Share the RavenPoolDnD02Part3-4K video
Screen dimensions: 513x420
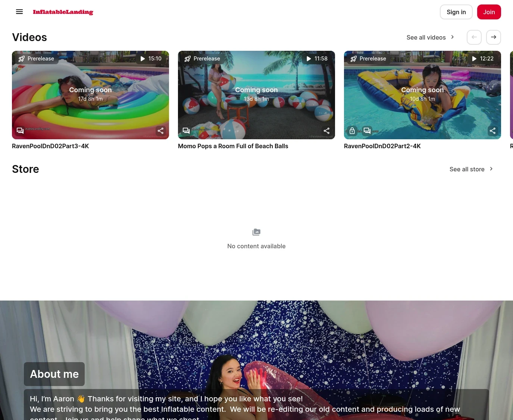coord(160,131)
